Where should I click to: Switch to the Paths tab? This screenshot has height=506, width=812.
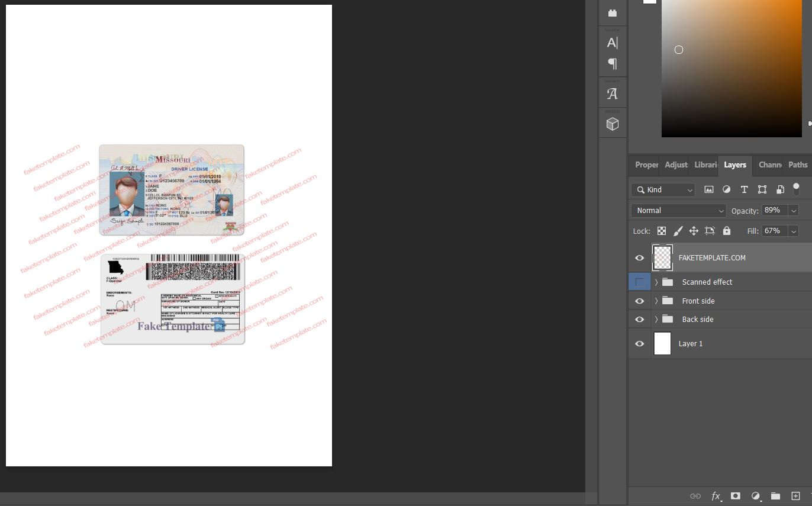(x=797, y=165)
